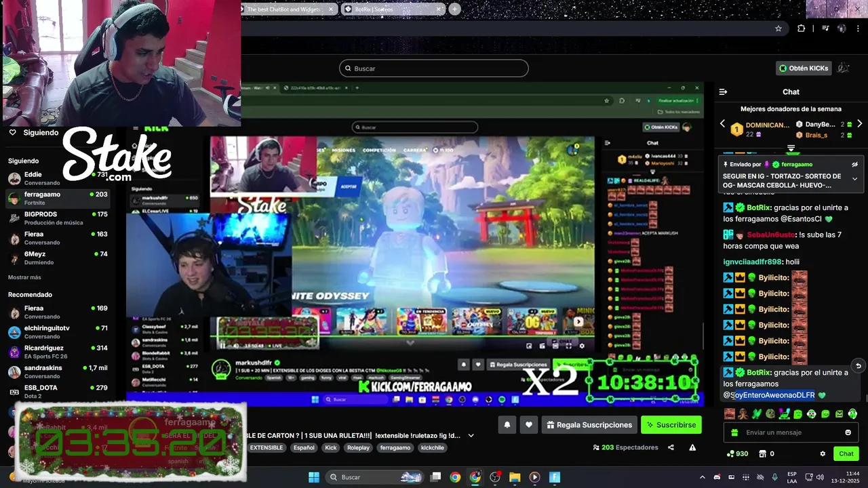Viewport: 868px width, 488px height.
Task: Open browser extensions puzzle icon
Action: coord(802,28)
